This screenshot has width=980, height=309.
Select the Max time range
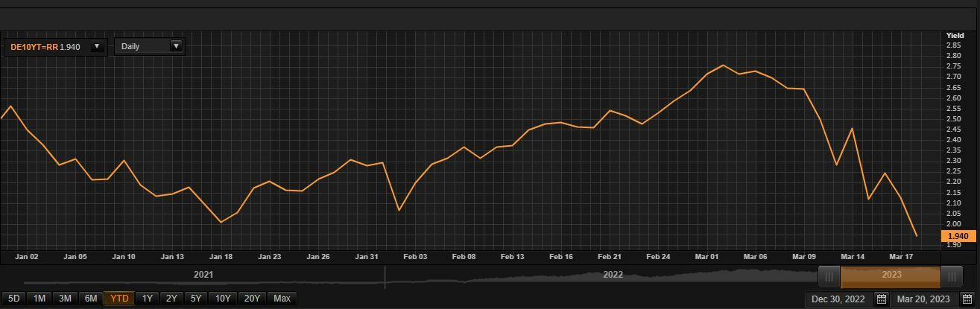(282, 299)
